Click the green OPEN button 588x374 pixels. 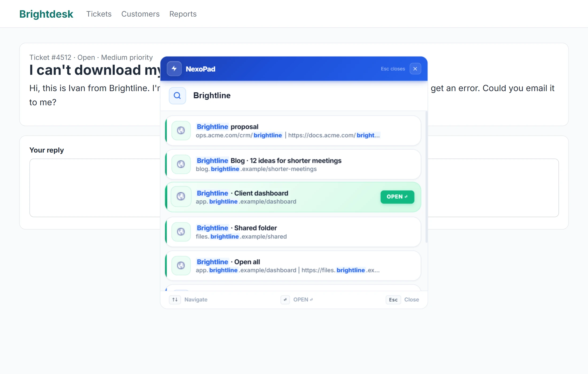pos(397,197)
